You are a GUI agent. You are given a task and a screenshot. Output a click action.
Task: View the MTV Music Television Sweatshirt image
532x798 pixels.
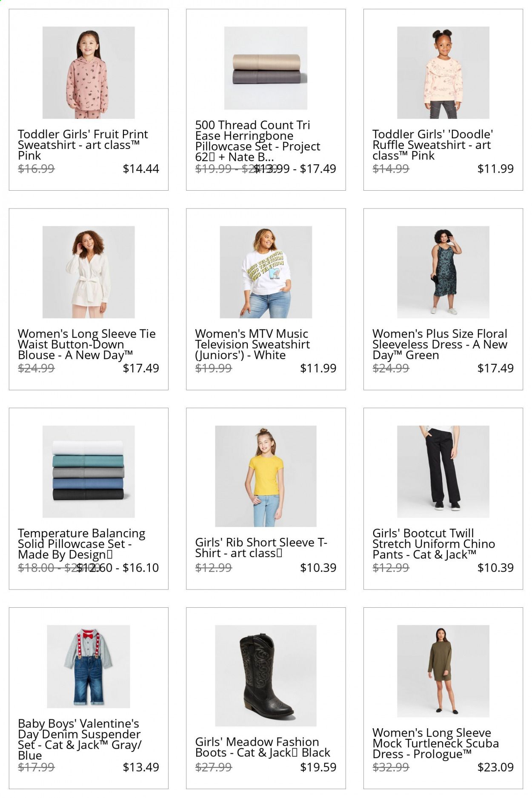[x=266, y=272]
